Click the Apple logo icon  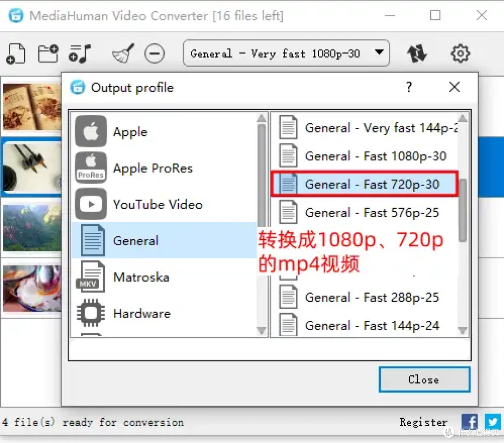[x=91, y=132]
